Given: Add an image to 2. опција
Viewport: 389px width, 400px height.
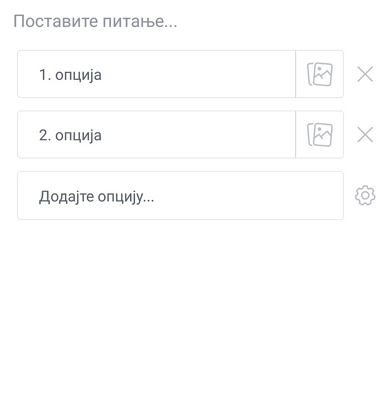Looking at the screenshot, I should coord(319,135).
